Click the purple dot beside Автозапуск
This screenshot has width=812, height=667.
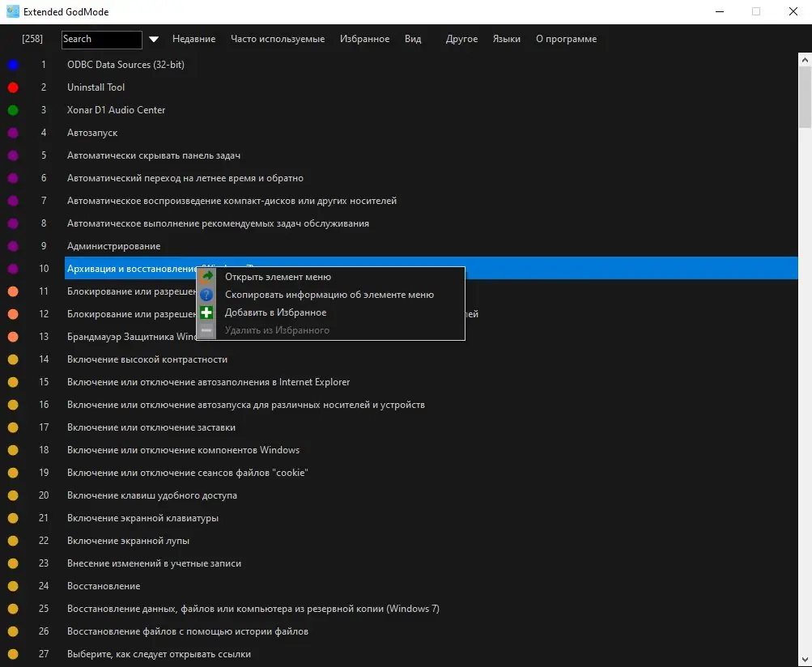pos(13,133)
